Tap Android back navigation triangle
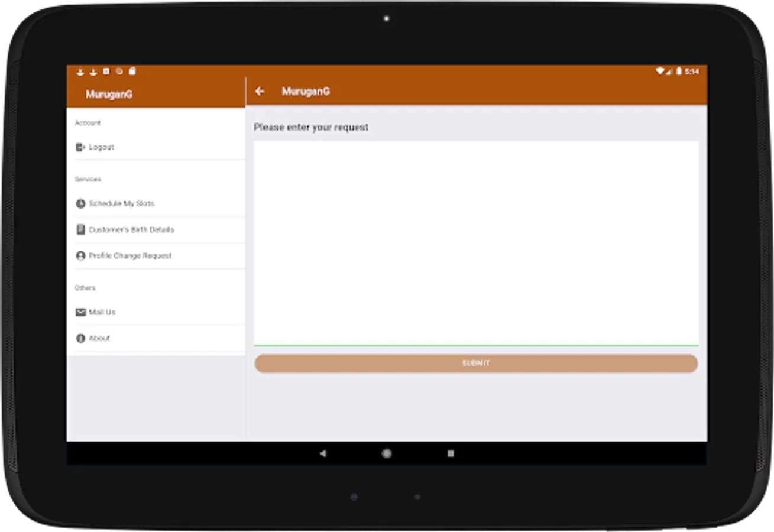This screenshot has height=532, width=774. click(322, 453)
